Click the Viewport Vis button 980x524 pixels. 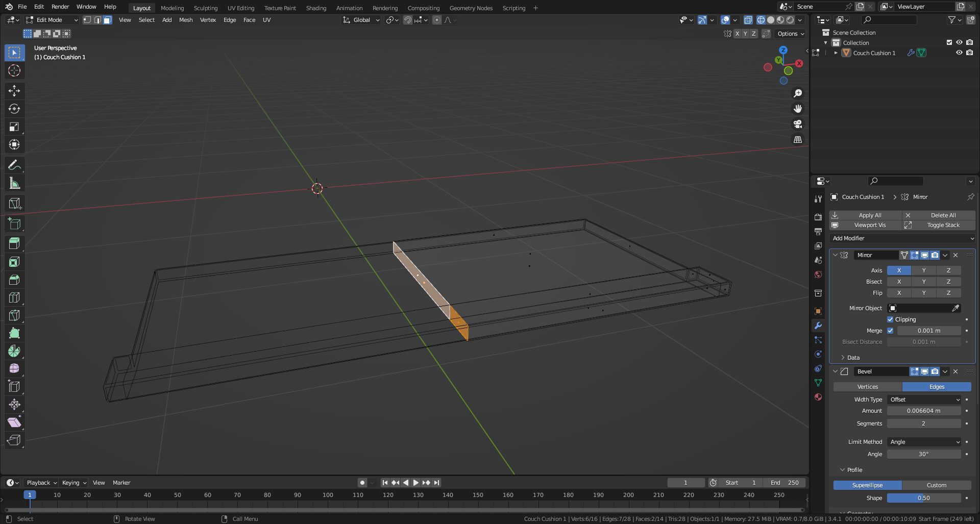tap(866, 225)
